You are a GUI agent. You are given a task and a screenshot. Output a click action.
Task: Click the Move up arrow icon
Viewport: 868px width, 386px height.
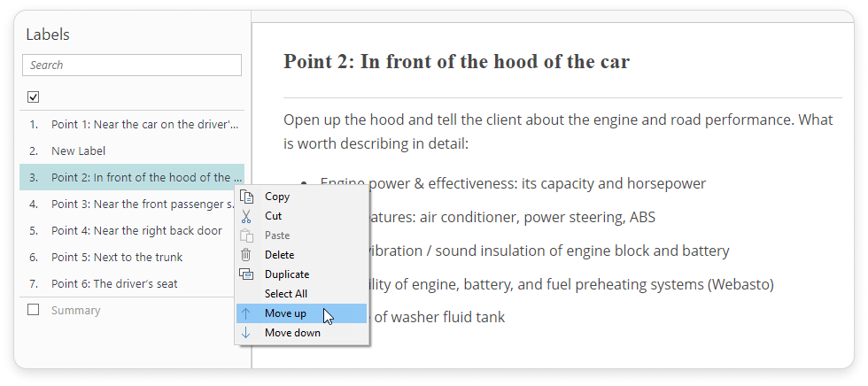coord(246,313)
